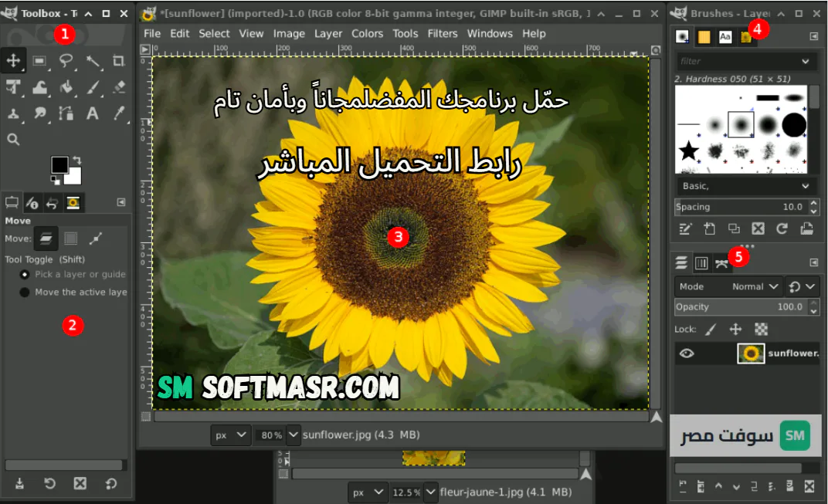Open the 'Basic,' brush tag dropdown
This screenshot has width=828, height=504.
(x=745, y=186)
